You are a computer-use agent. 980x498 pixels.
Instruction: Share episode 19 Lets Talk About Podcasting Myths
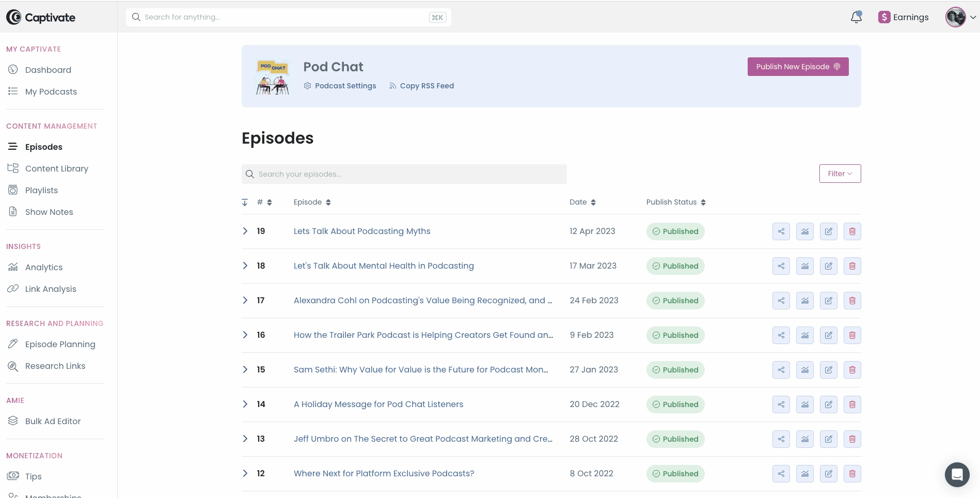point(781,231)
